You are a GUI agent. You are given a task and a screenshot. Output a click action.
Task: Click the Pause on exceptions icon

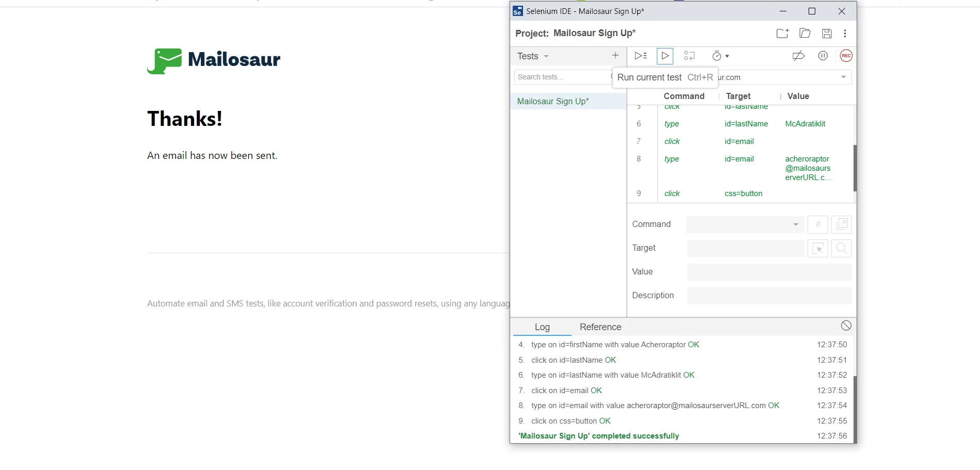(x=823, y=56)
